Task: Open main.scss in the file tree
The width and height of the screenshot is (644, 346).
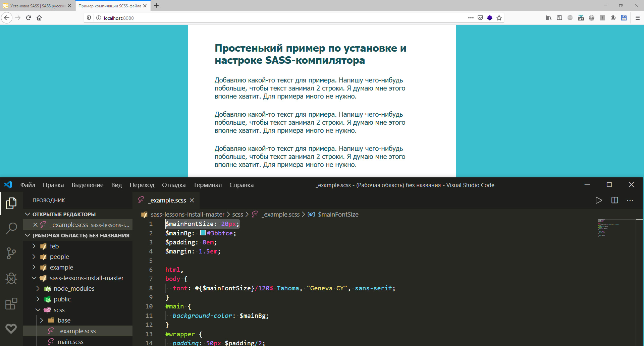Action: 70,342
